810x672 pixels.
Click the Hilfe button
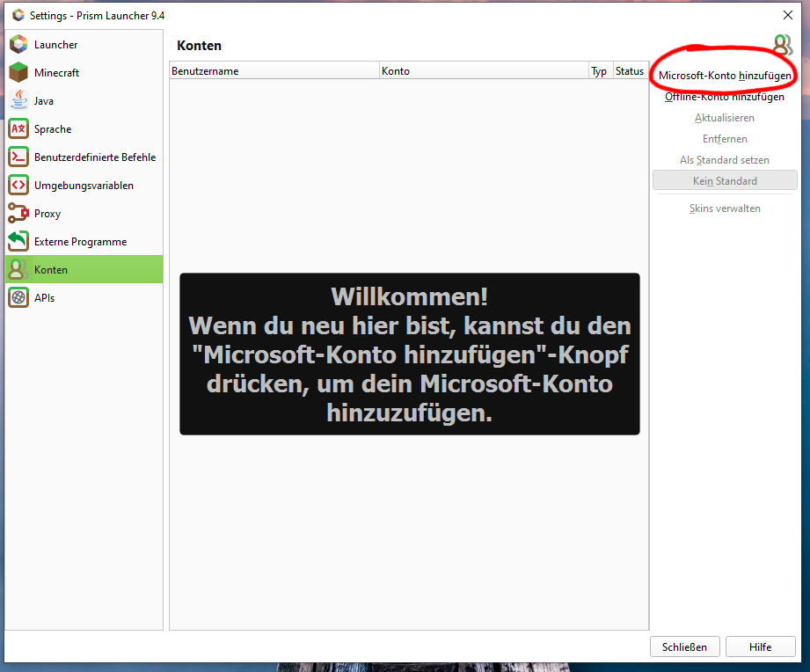pyautogui.click(x=760, y=646)
